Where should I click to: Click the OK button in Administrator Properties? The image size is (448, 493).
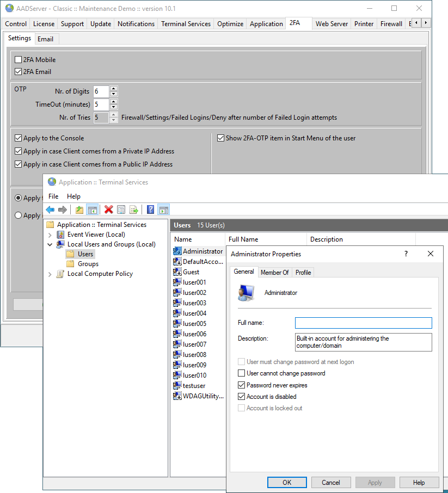(x=287, y=482)
